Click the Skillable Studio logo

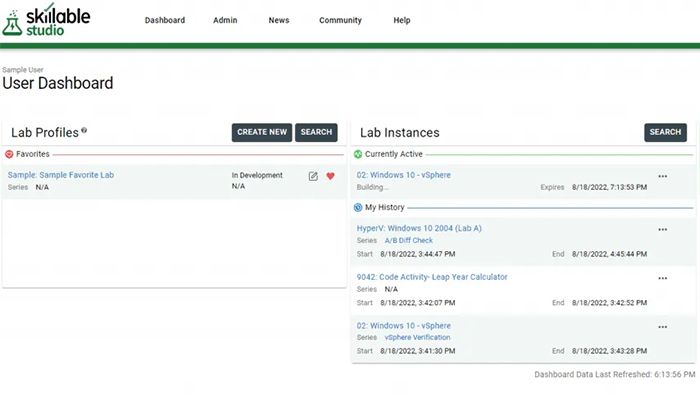tap(47, 19)
